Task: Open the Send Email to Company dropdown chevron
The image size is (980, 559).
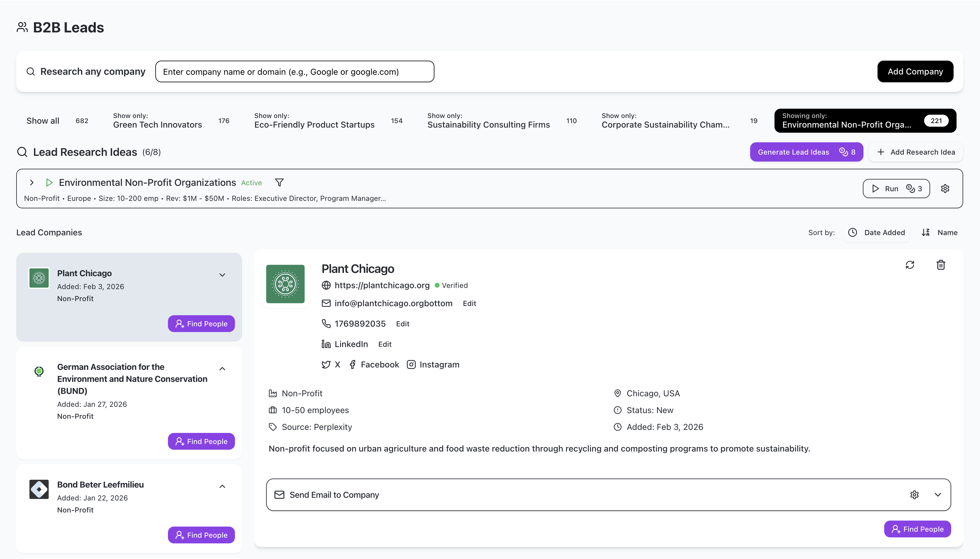Action: pyautogui.click(x=938, y=495)
